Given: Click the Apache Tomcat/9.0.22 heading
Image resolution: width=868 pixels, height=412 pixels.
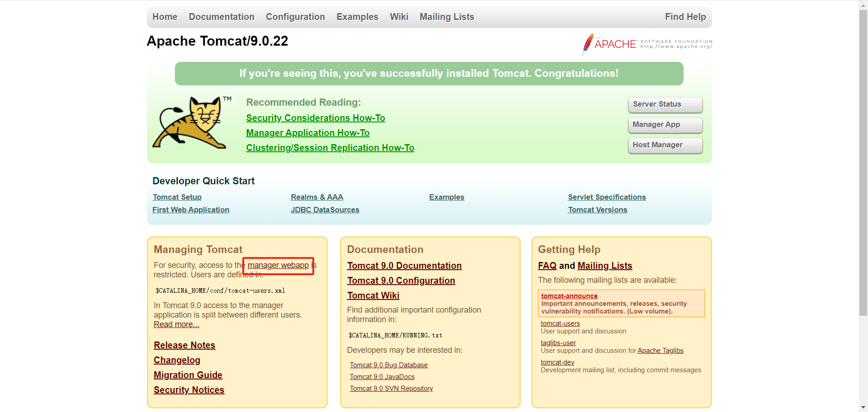Looking at the screenshot, I should [x=217, y=41].
